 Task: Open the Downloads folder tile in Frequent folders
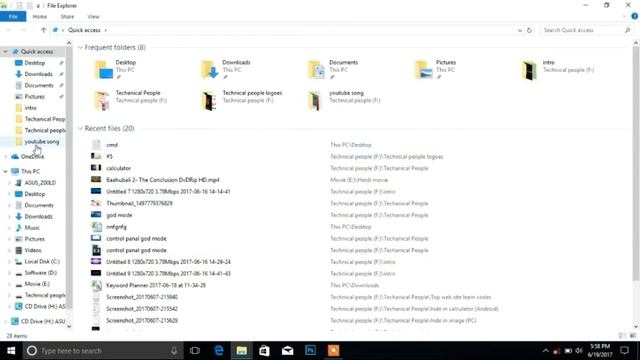click(226, 69)
